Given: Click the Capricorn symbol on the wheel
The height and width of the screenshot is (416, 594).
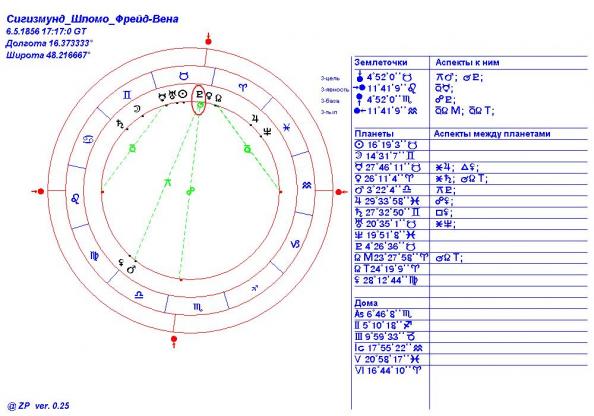Looking at the screenshot, I should 295,244.
